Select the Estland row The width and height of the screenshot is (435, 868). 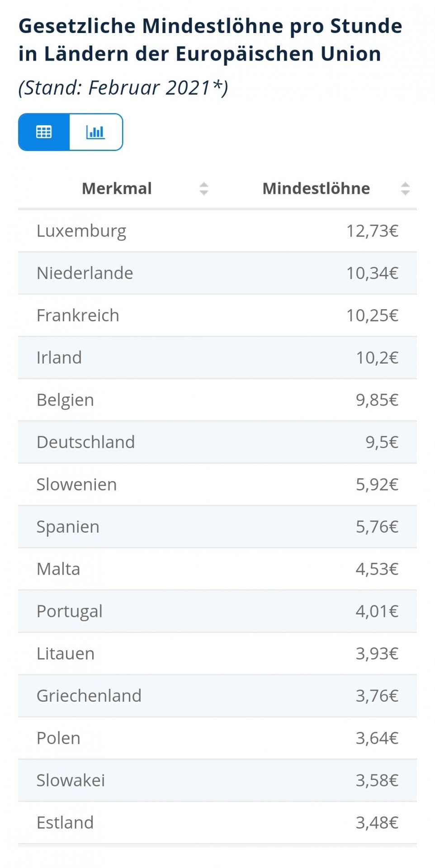point(217,823)
